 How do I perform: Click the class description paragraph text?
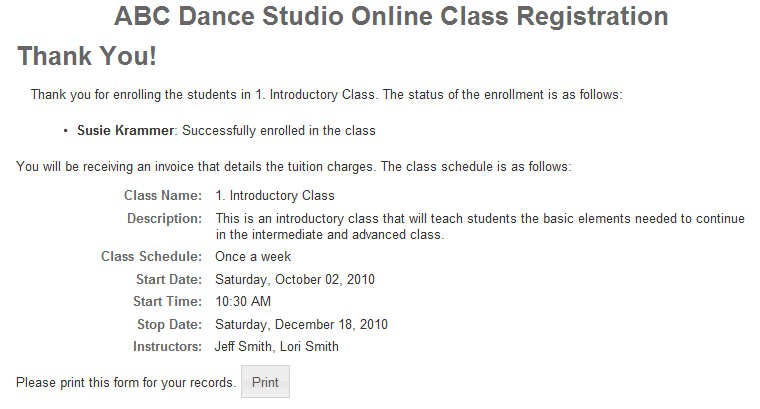[x=480, y=226]
